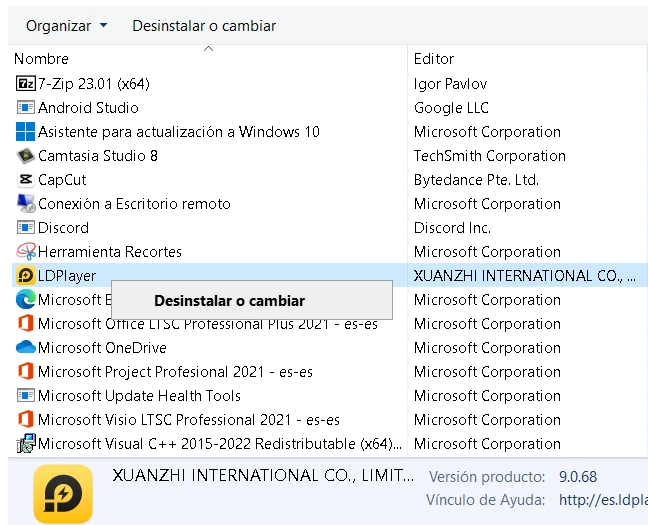The image size is (648, 525).
Task: Click the Windows 10 update assistant icon
Action: click(26, 132)
